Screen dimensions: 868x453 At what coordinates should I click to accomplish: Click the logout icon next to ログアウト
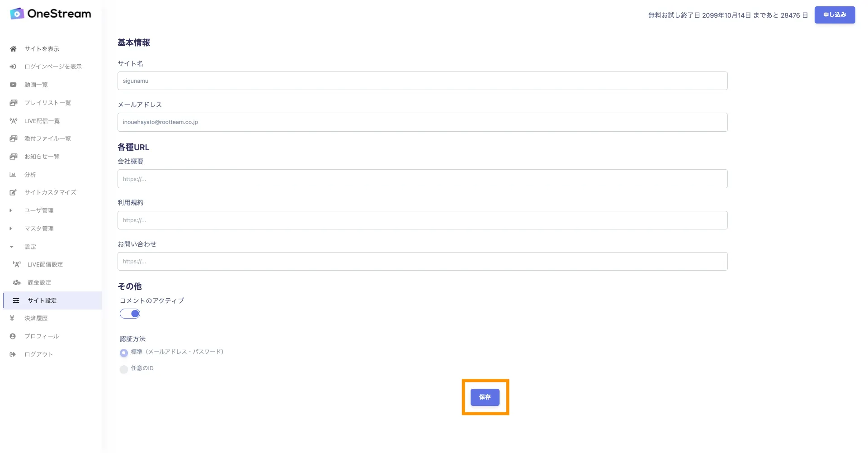tap(13, 354)
